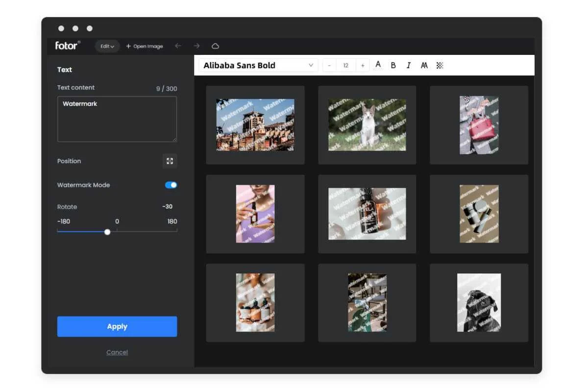Screen dimensions: 588x392
Task: Decrease font size with the minus stepper
Action: coord(329,65)
